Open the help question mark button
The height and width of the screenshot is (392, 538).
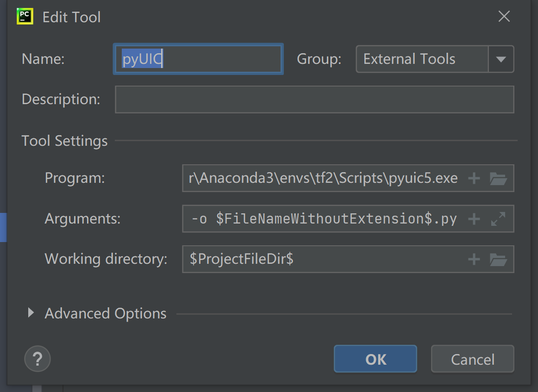[x=37, y=359]
